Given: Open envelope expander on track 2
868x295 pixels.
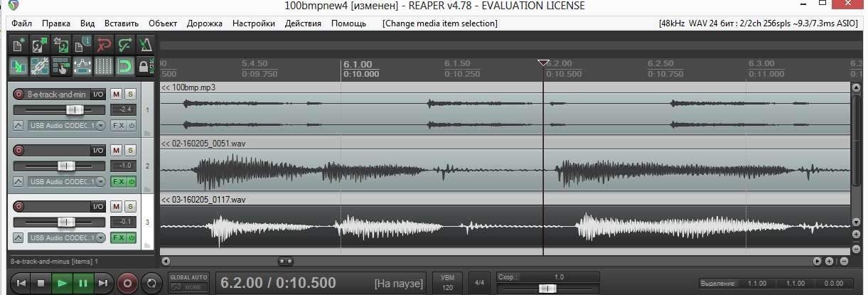Looking at the screenshot, I should click(x=18, y=182).
